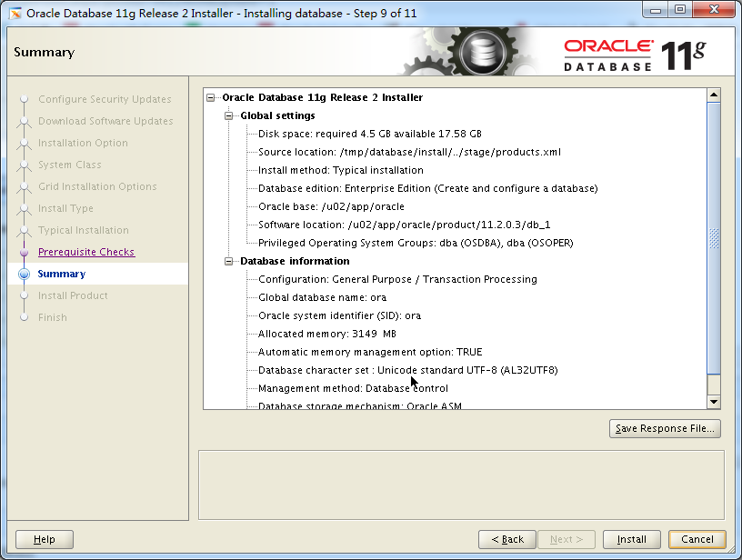
Task: Open the Prerequisite Checks step link
Action: point(86,252)
